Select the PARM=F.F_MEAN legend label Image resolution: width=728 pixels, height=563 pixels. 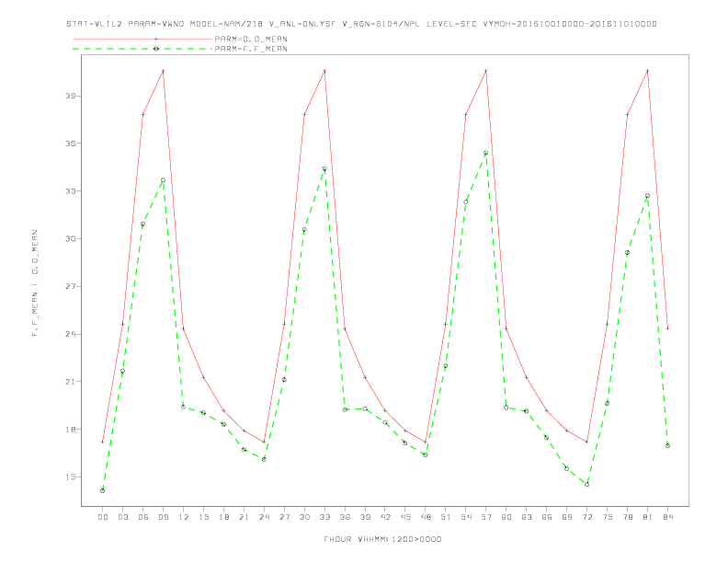pyautogui.click(x=251, y=49)
